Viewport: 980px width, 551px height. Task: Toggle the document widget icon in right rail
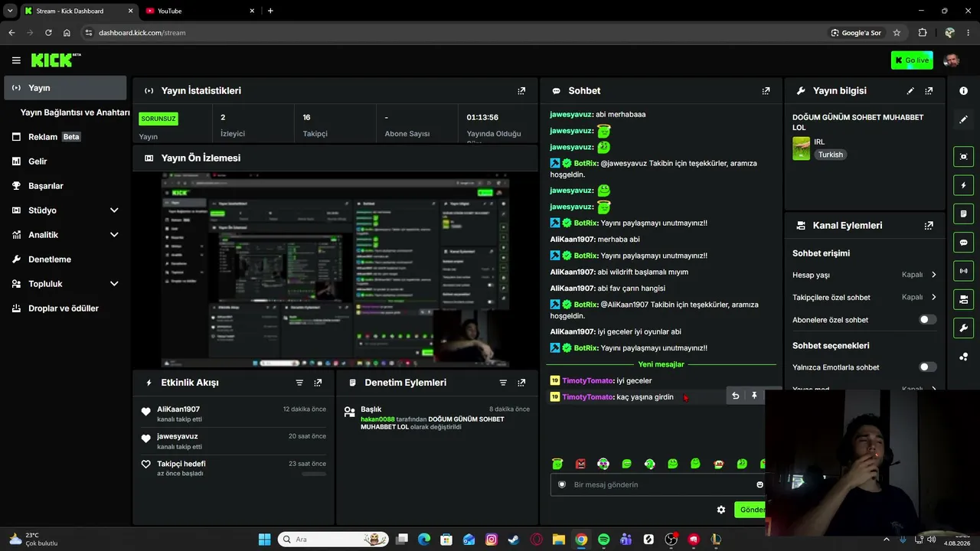click(963, 214)
